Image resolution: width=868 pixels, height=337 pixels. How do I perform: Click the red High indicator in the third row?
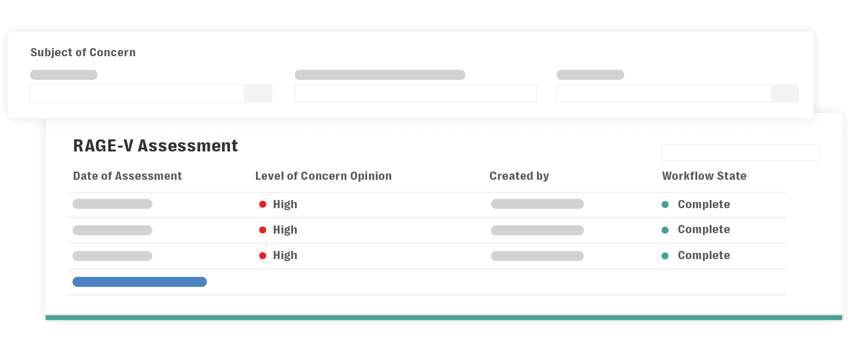coord(263,256)
